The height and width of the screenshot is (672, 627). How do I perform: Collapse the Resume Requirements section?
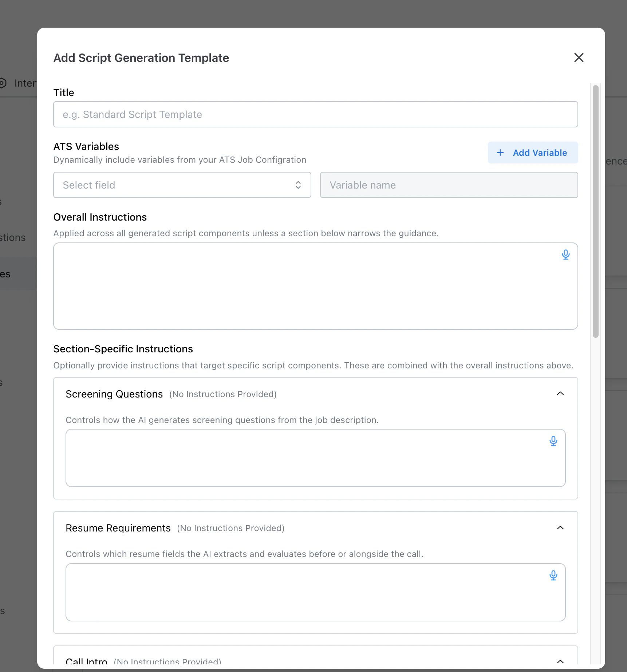coord(560,527)
